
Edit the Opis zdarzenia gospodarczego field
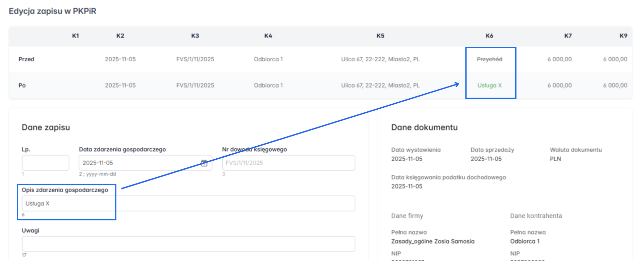[x=189, y=203]
